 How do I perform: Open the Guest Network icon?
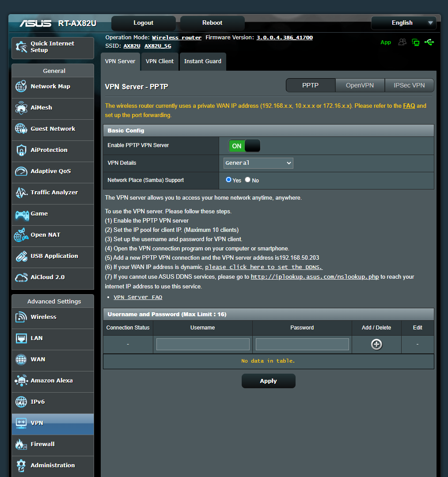(21, 129)
